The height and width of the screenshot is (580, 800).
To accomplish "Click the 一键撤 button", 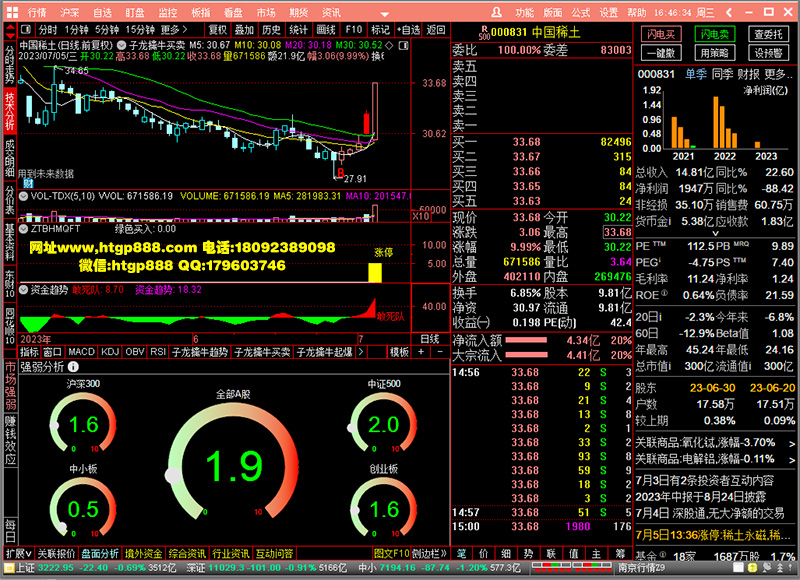I will coord(661,53).
